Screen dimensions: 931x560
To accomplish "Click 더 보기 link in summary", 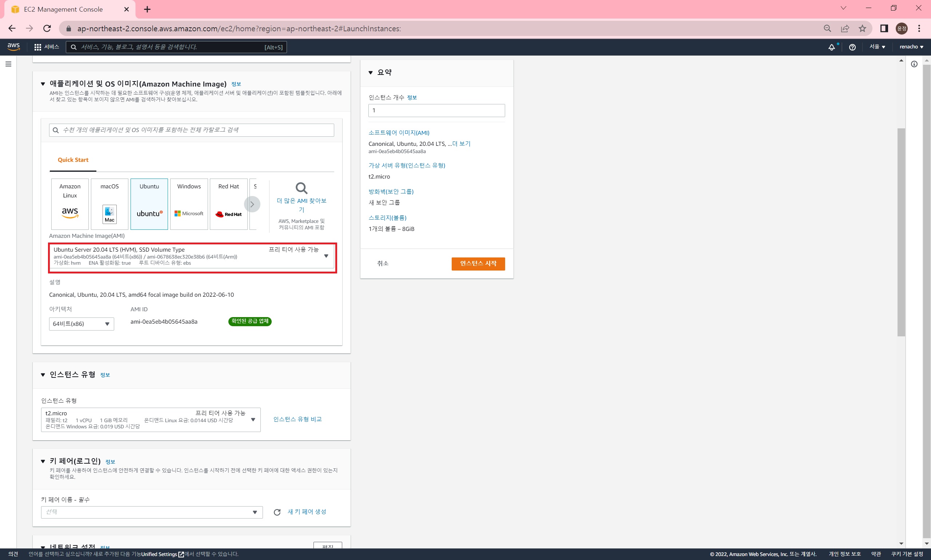I will (x=461, y=143).
